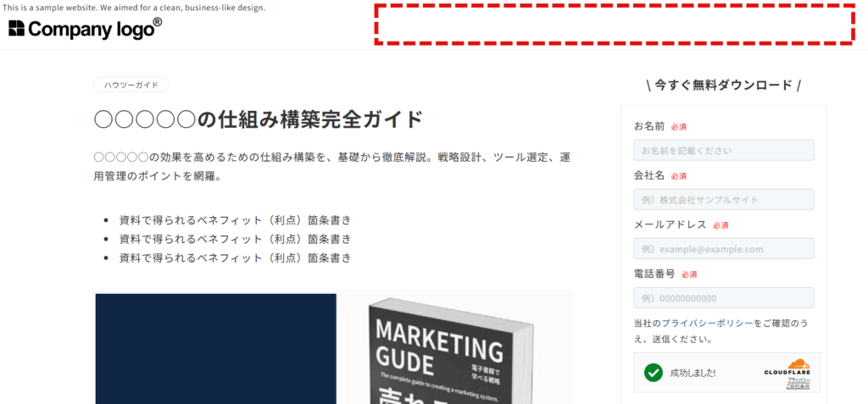This screenshot has height=404, width=868.
Task: Click the 電話番号 phone number field
Action: coord(723,298)
